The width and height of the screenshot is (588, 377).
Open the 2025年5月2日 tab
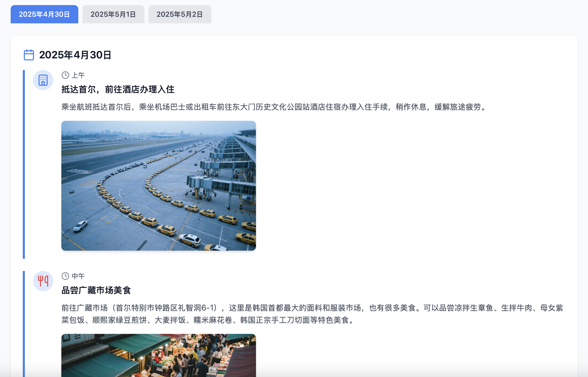click(180, 14)
